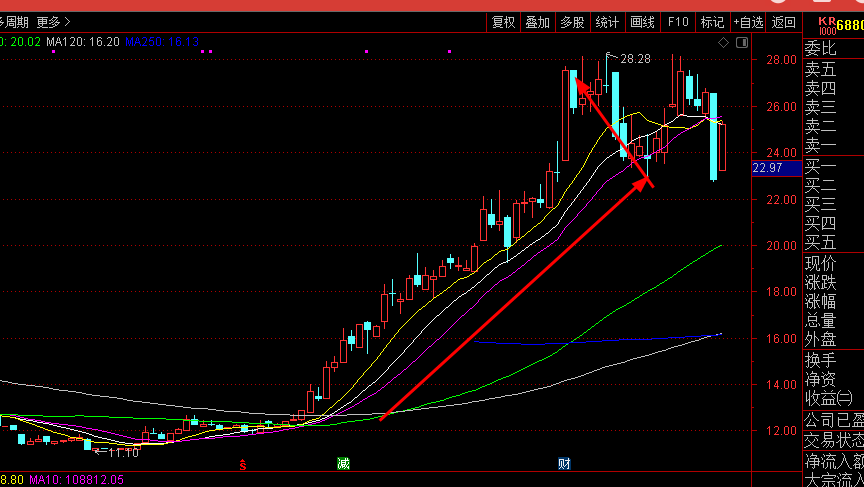864x487 pixels.
Task: Click the 14.00 axis label
Action: pos(781,385)
